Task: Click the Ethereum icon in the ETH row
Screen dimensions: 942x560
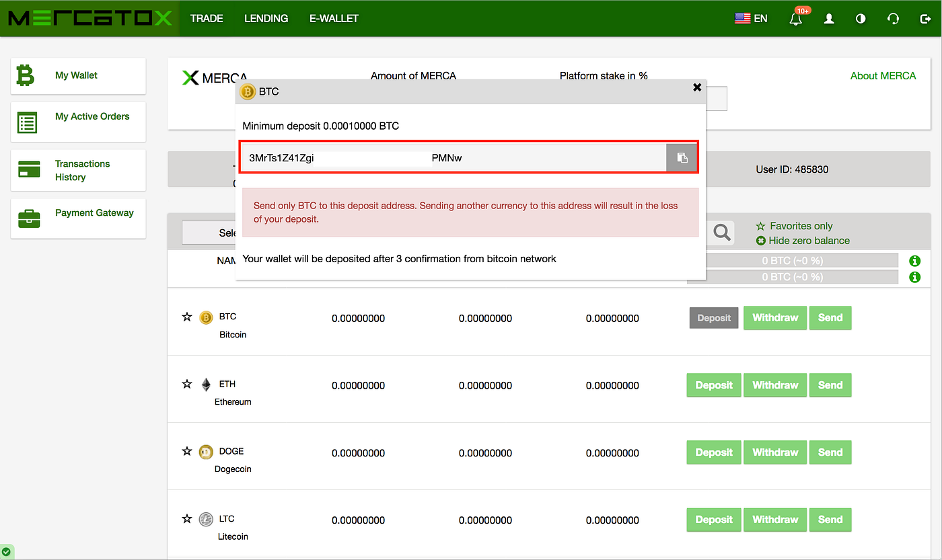Action: coord(206,385)
